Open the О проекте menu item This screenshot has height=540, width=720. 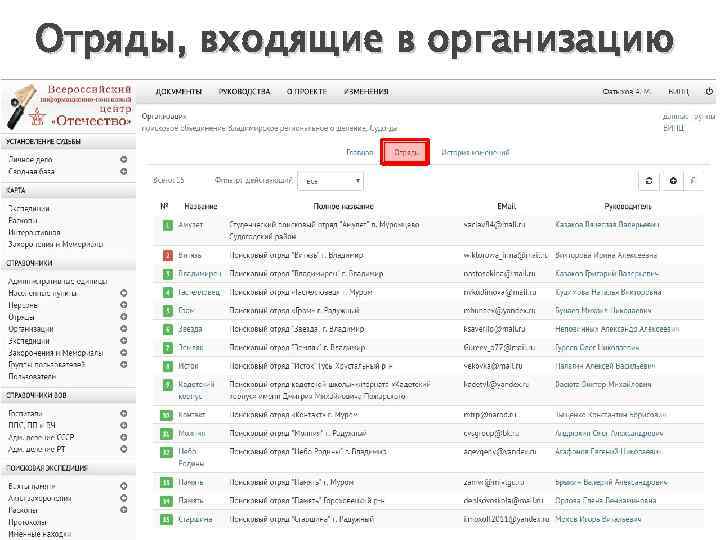point(307,91)
